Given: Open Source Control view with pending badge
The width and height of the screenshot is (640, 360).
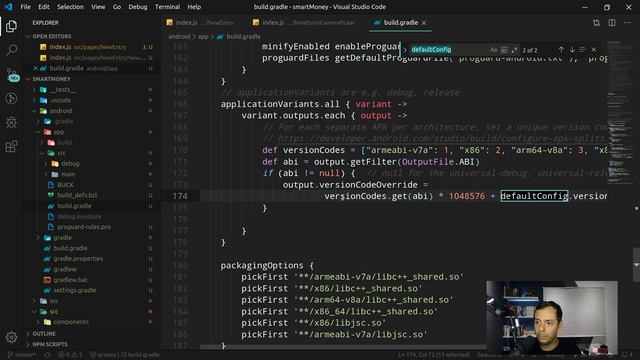Looking at the screenshot, I should point(12,75).
